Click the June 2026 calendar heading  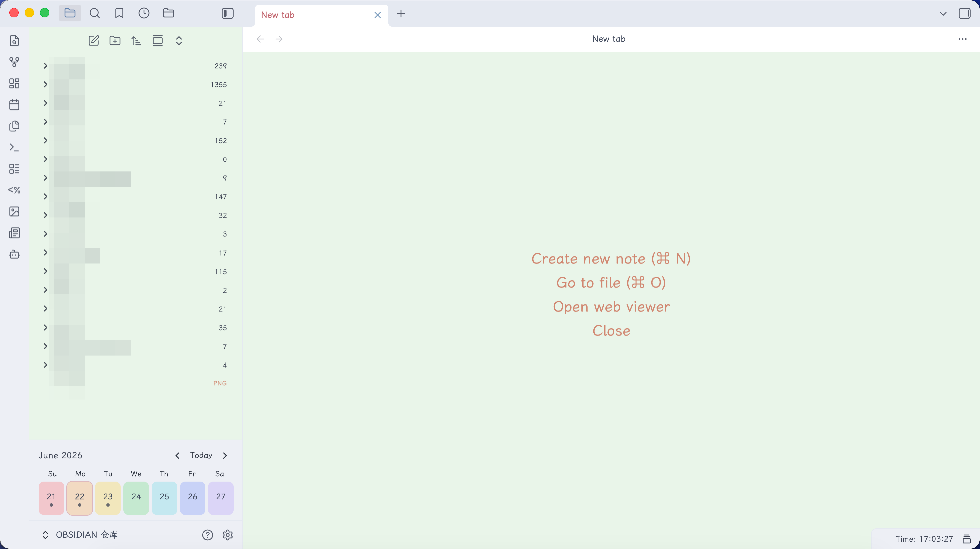pyautogui.click(x=60, y=455)
